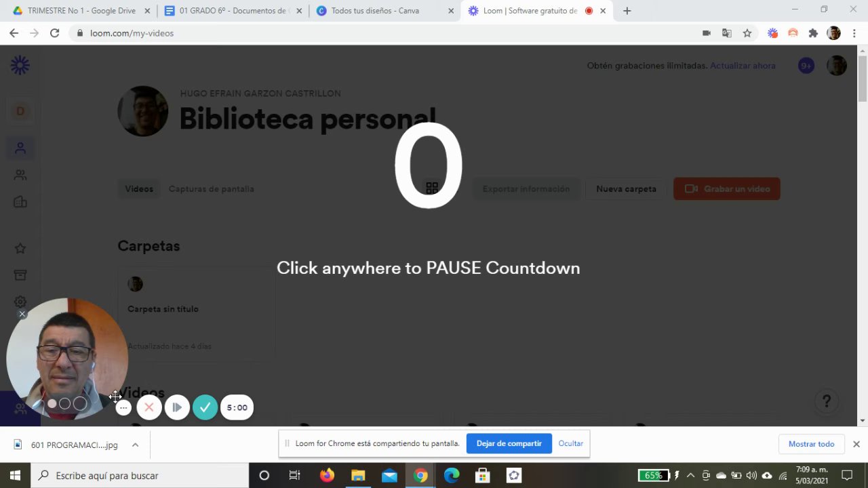Image resolution: width=868 pixels, height=488 pixels.
Task: Finish recording with the green checkmark
Action: pyautogui.click(x=205, y=407)
